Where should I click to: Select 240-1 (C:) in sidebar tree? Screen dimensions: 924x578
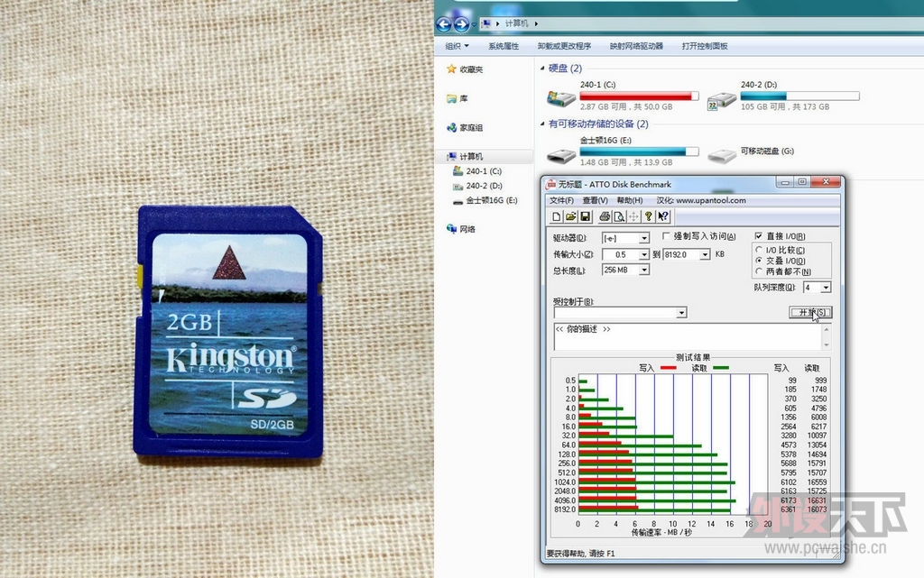476,171
